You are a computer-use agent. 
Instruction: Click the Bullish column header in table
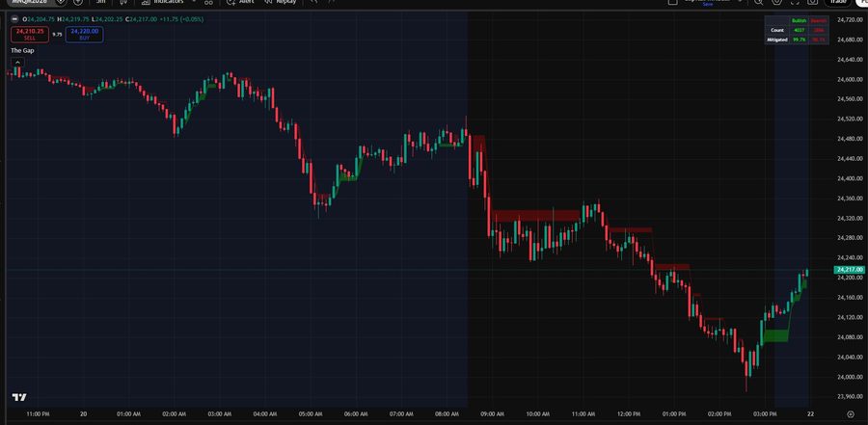pos(799,20)
